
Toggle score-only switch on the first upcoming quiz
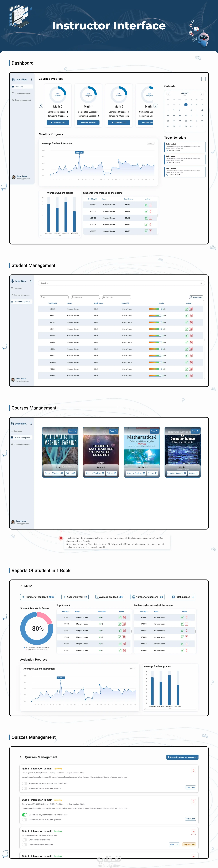(25, 783)
